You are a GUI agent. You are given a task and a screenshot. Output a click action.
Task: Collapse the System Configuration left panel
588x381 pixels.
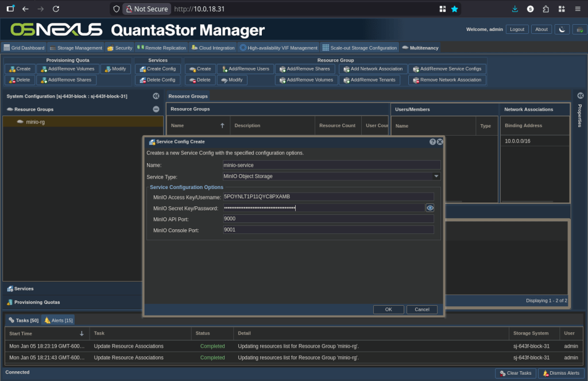pyautogui.click(x=156, y=96)
